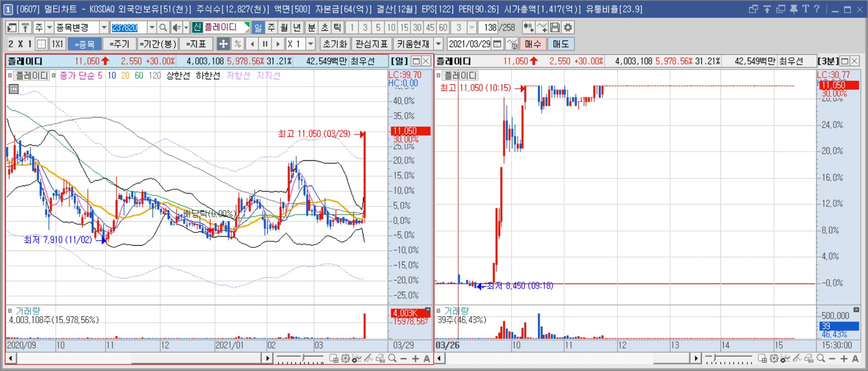Click the date field 2021/03/29

coord(470,44)
